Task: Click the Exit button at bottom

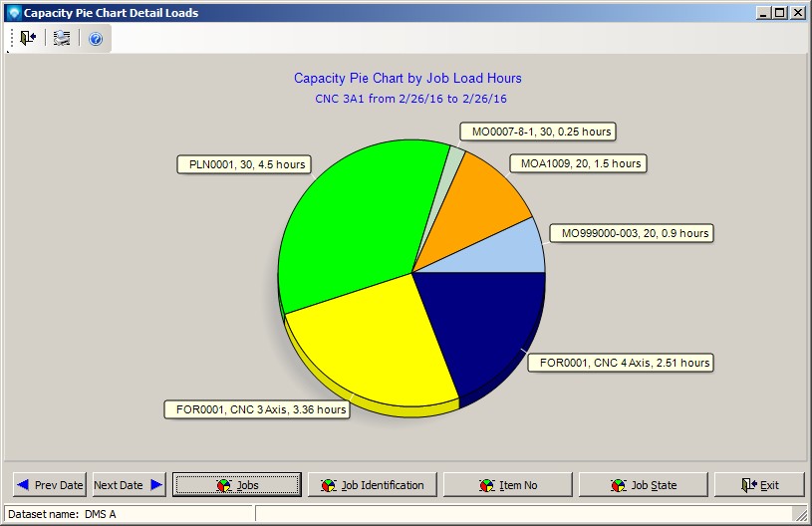Action: (x=760, y=485)
